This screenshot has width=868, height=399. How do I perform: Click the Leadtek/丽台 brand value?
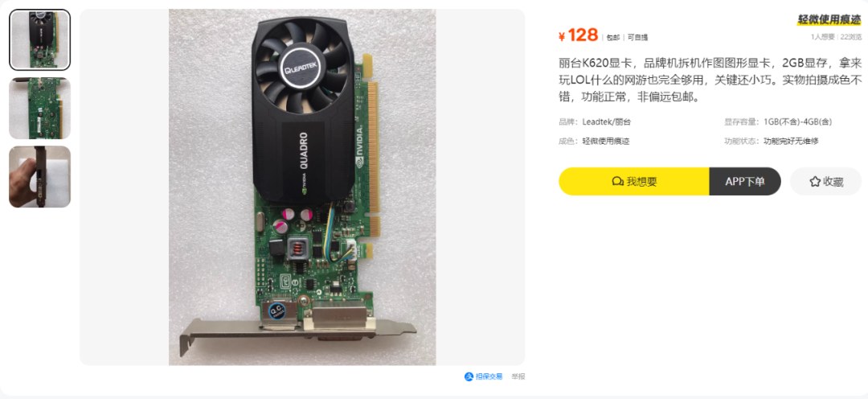606,122
